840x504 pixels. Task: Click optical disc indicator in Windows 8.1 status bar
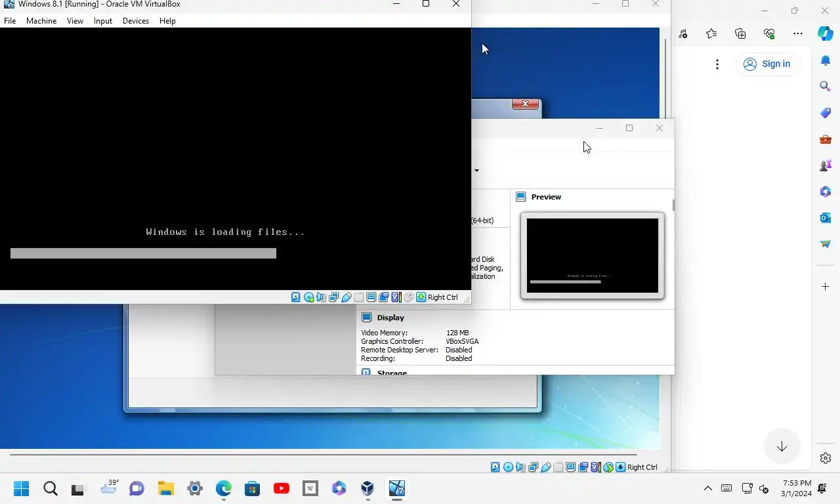[x=308, y=297]
